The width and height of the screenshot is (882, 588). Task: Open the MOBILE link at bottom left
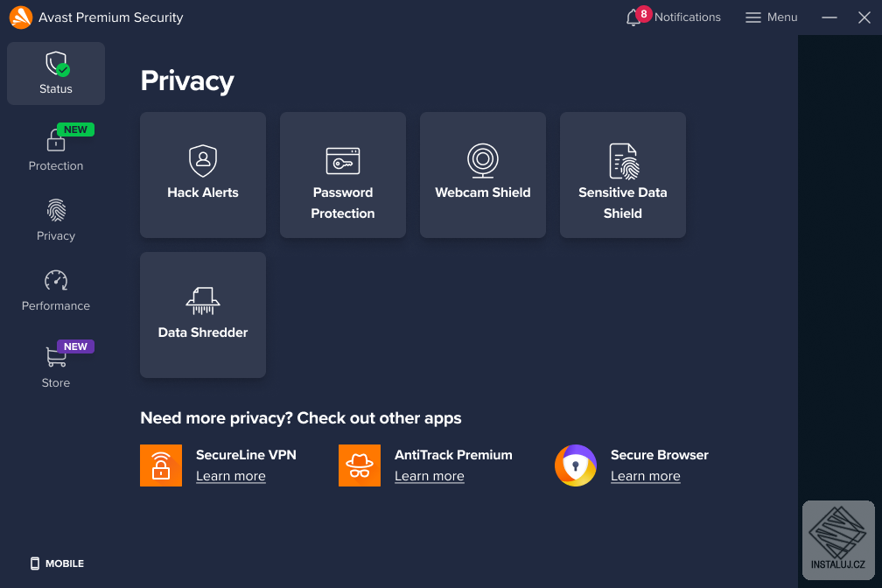click(57, 563)
